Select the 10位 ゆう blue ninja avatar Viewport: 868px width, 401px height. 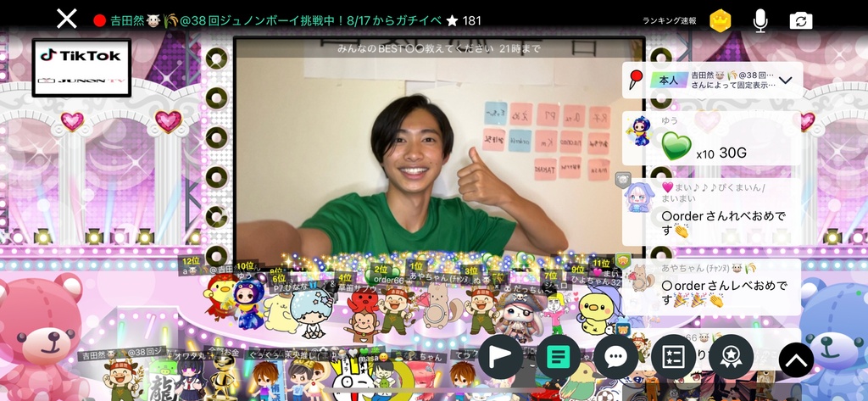click(249, 304)
